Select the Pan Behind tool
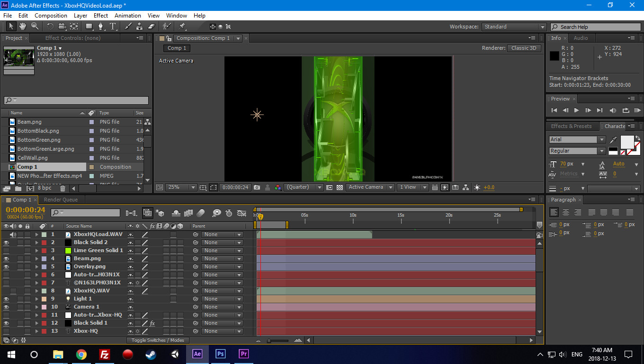The image size is (644, 364). coord(74,27)
